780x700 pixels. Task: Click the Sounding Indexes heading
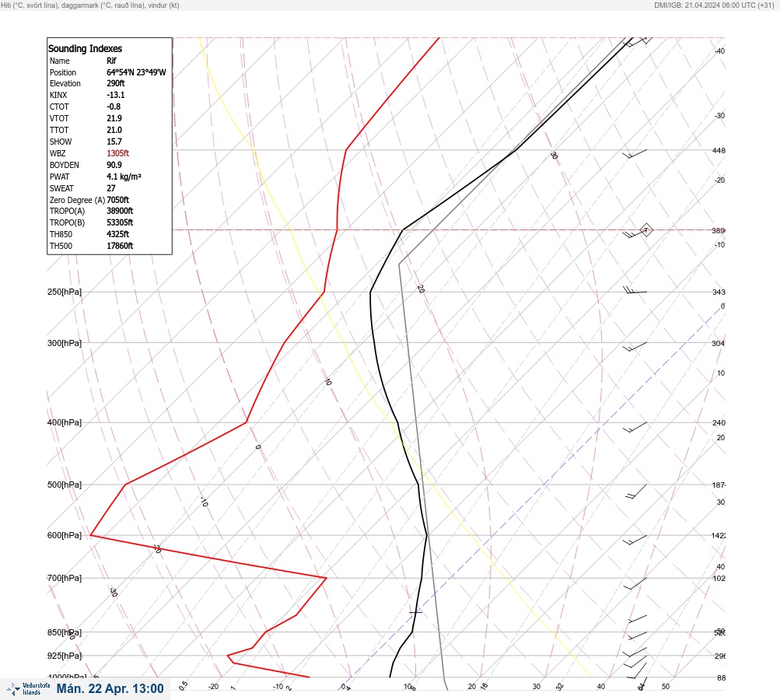[85, 49]
